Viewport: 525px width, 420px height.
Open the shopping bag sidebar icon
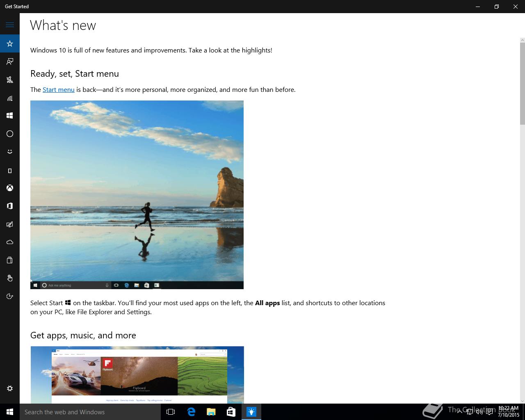point(10,260)
